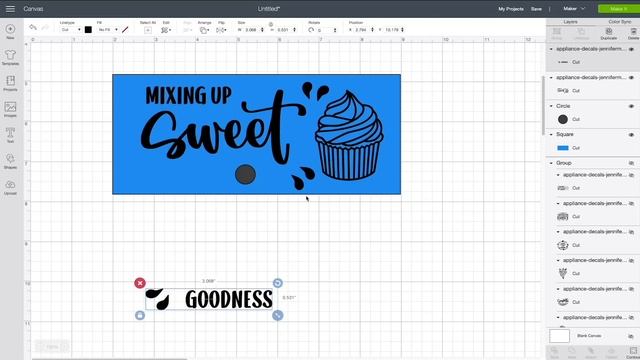Click the green Make It button
Image resolution: width=640 pixels, height=360 pixels.
coord(619,9)
